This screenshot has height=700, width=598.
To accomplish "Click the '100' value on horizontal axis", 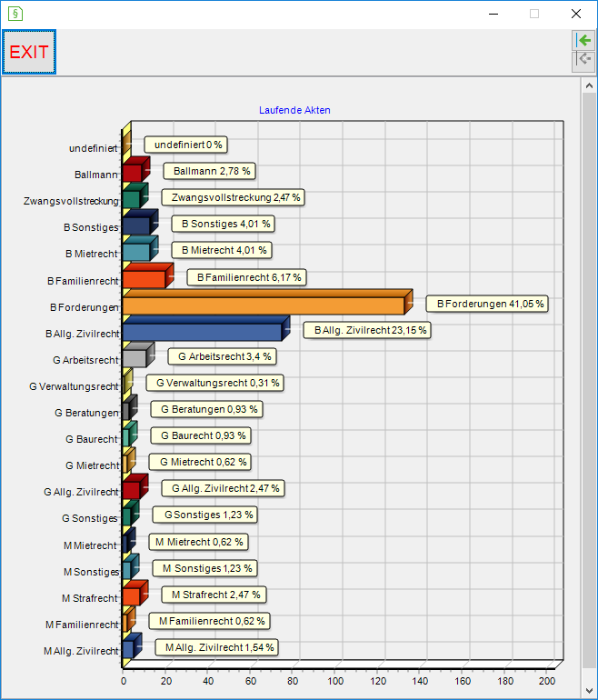I will coord(335,681).
